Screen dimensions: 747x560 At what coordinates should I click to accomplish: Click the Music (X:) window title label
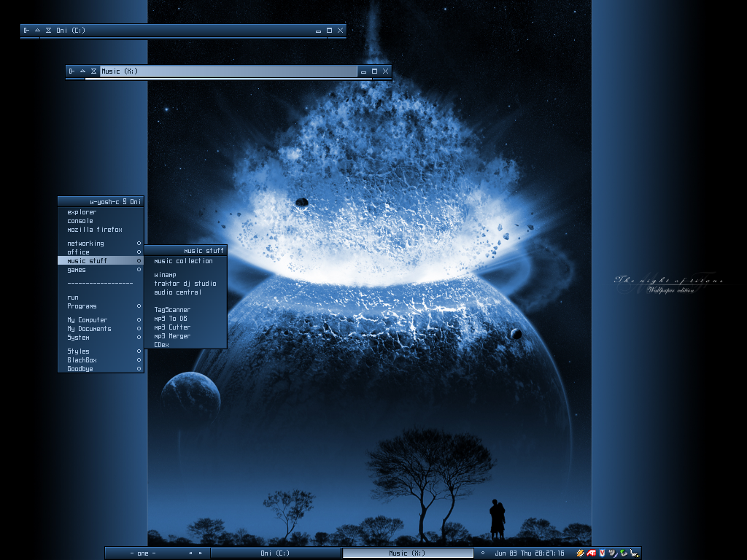[x=120, y=71]
